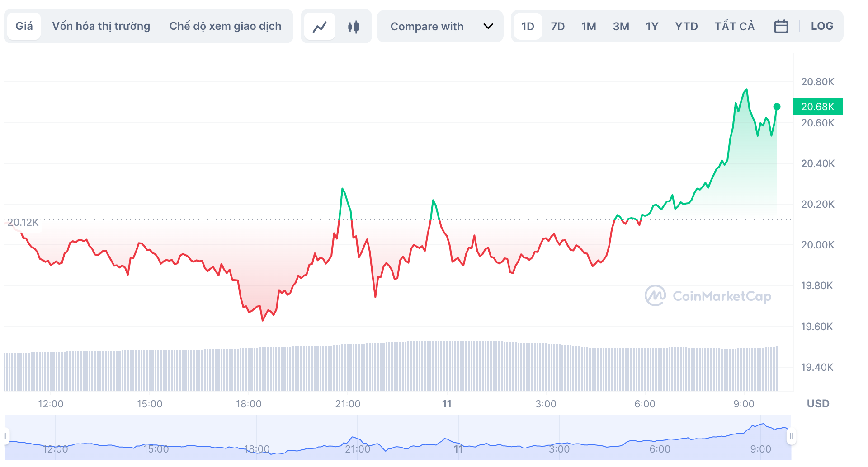
Task: Click the 21:00 x-axis time label
Action: pyautogui.click(x=348, y=404)
